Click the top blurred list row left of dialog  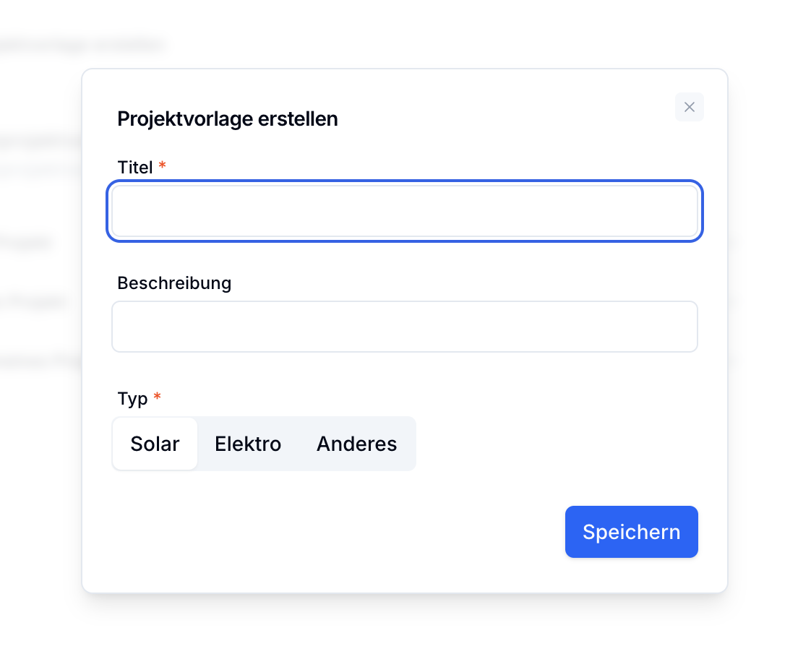click(29, 244)
